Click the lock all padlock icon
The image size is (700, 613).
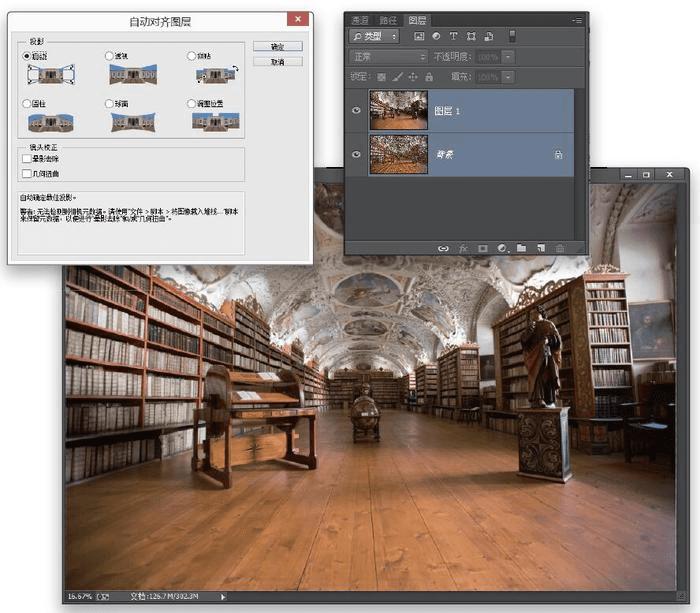point(430,76)
